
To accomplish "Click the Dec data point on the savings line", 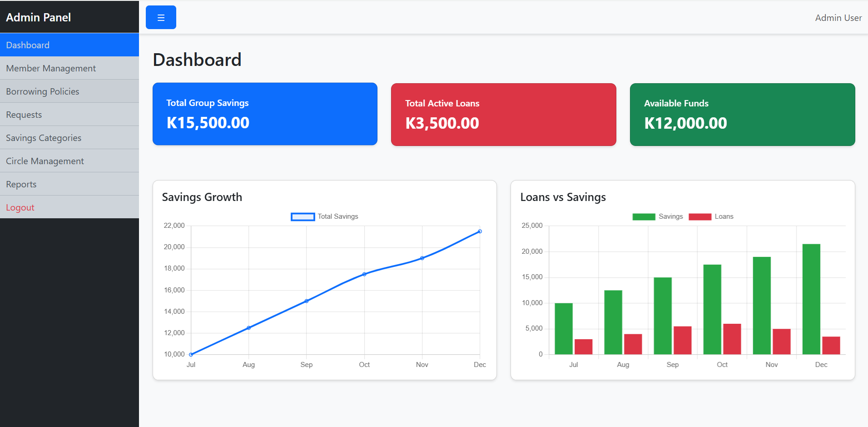I will [x=480, y=231].
